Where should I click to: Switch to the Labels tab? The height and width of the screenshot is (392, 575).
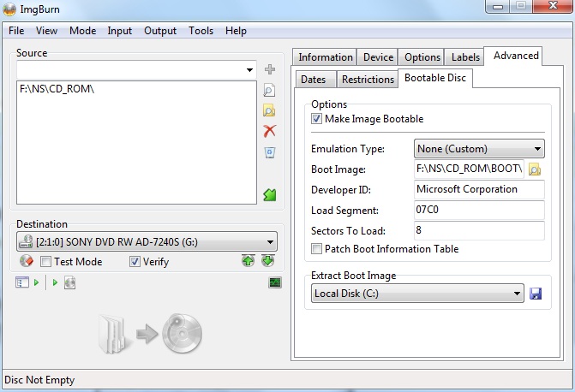coord(465,57)
